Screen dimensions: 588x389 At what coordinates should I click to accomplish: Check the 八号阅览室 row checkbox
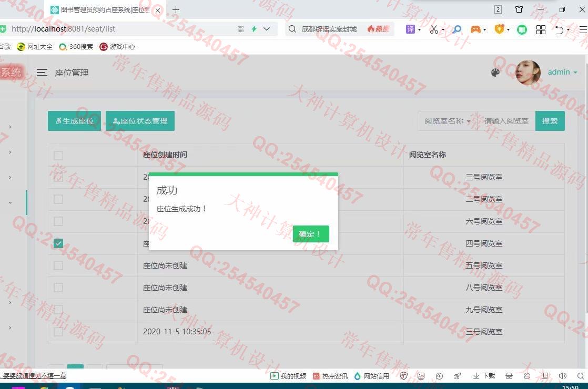point(58,288)
